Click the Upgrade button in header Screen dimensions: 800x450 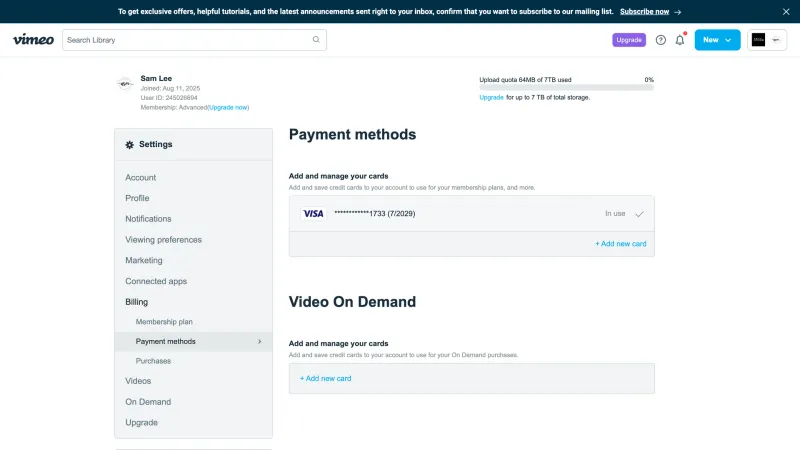tap(629, 40)
